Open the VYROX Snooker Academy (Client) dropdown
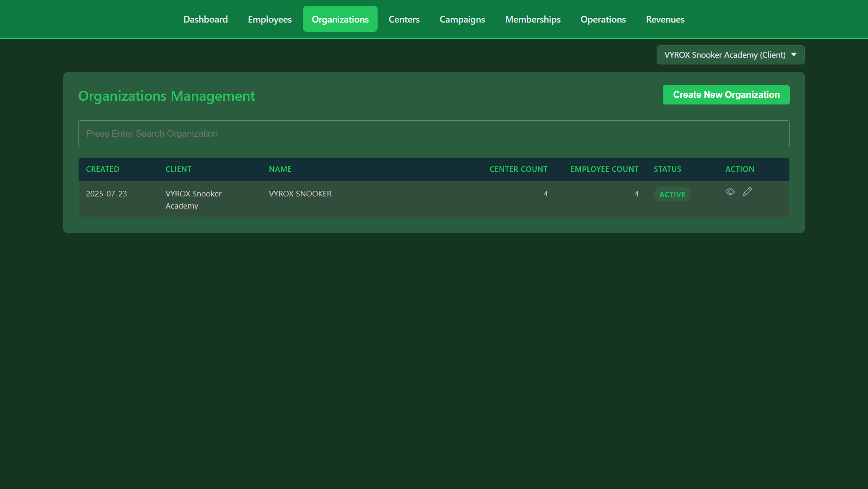 [731, 55]
